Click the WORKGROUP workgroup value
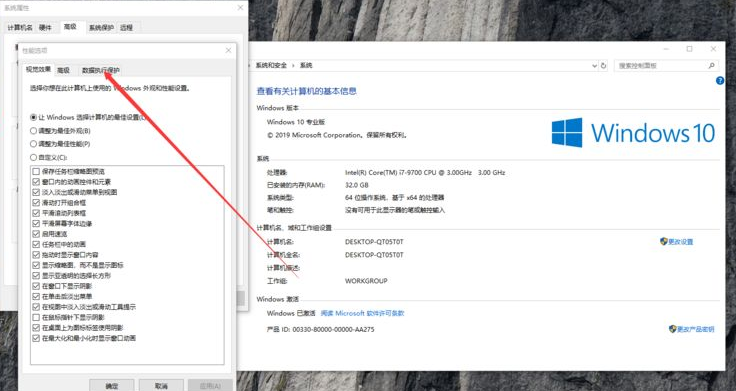The image size is (736, 391). [366, 281]
